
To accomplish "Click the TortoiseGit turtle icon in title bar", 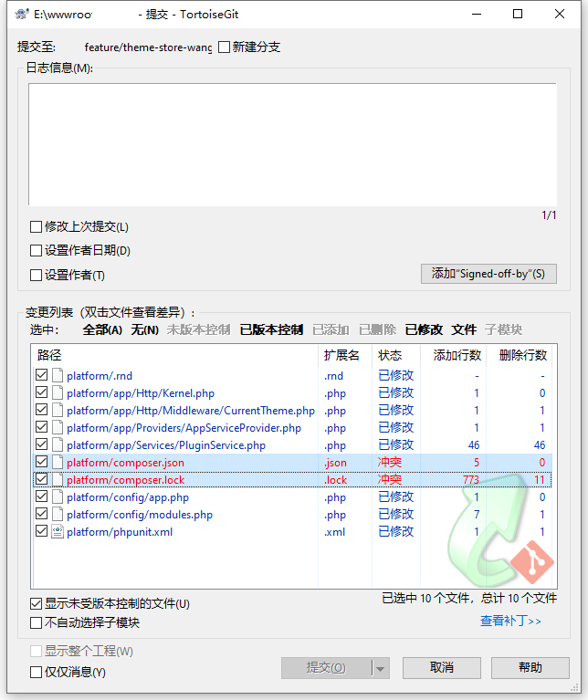I will (21, 15).
